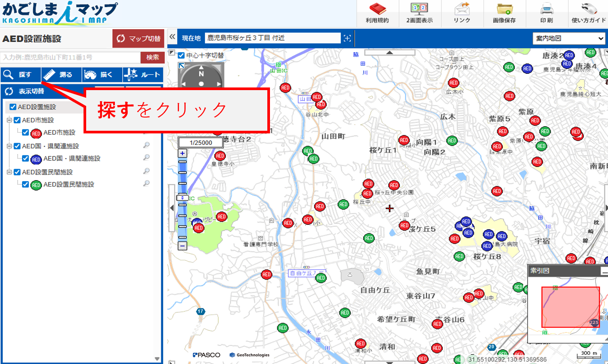Switch to 2画面表示 dual screen view
This screenshot has height=364, width=608.
coord(420,12)
